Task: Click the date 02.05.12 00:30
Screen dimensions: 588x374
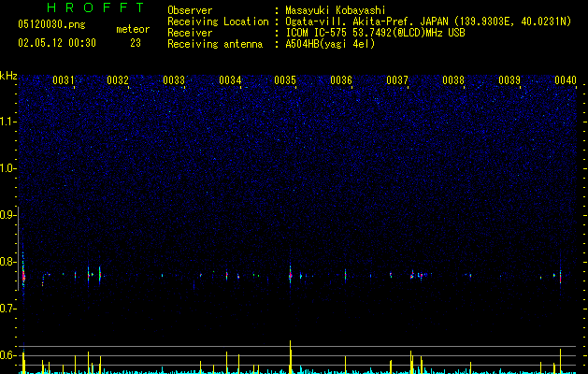Action: click(57, 43)
